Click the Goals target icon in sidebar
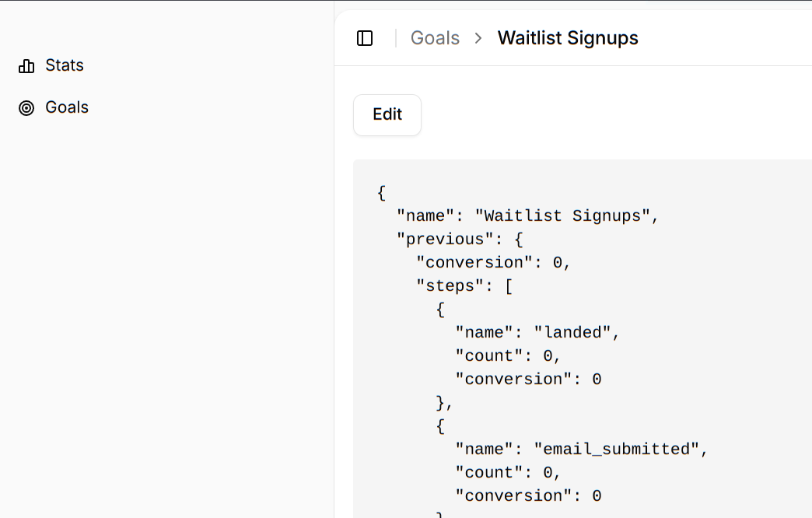 (26, 108)
